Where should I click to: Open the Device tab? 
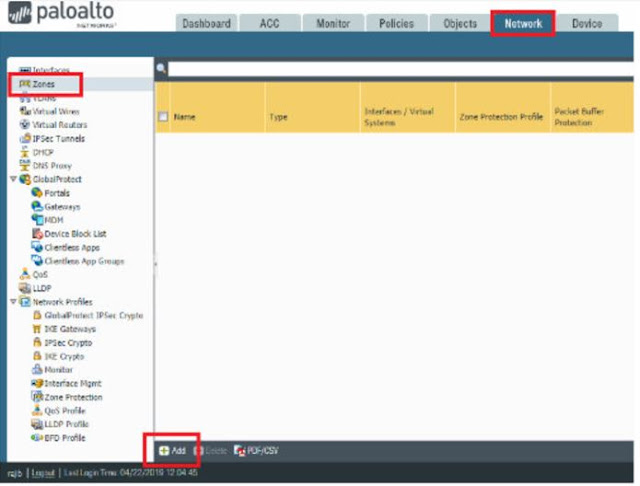[587, 23]
